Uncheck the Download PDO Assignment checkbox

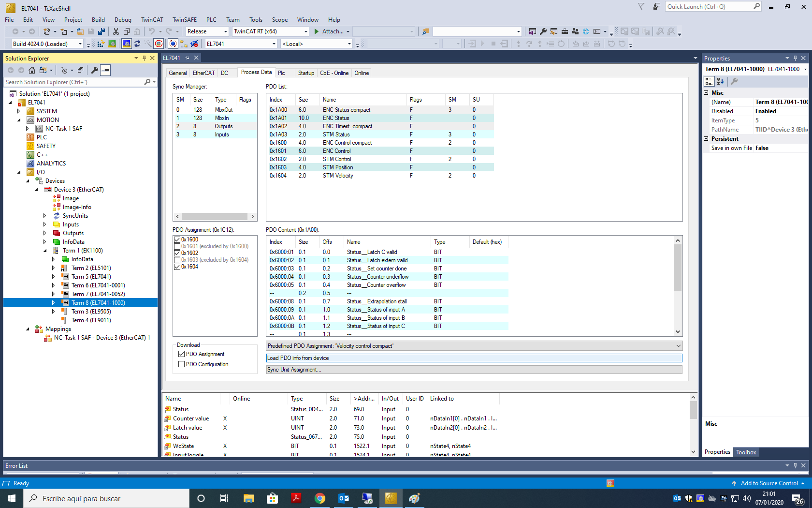point(182,354)
